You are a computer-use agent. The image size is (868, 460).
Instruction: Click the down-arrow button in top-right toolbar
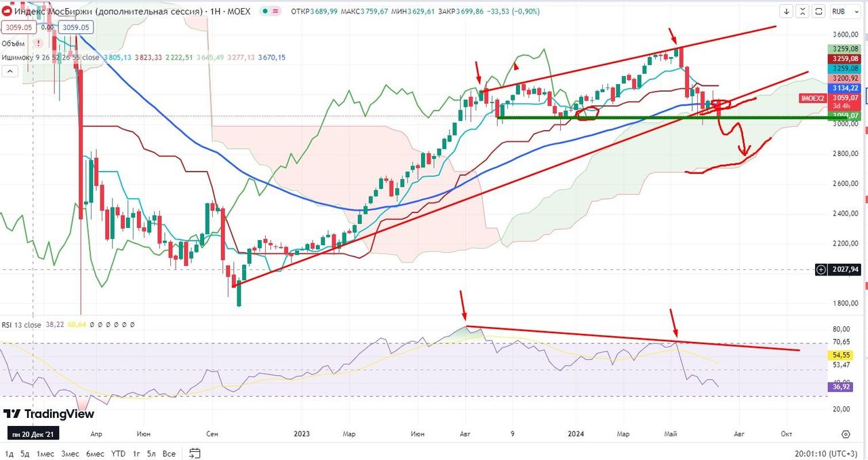click(x=787, y=12)
